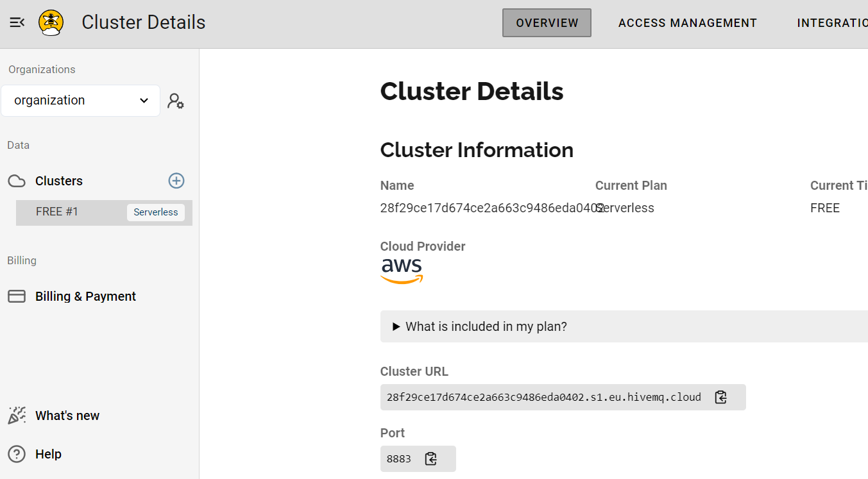This screenshot has width=868, height=479.
Task: Select the FREE #1 cluster
Action: coord(104,212)
